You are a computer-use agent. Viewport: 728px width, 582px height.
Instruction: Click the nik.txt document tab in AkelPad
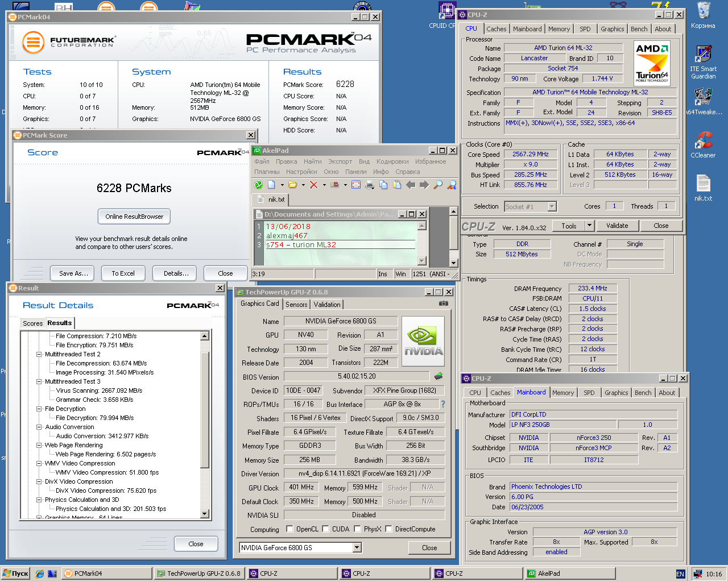point(271,199)
